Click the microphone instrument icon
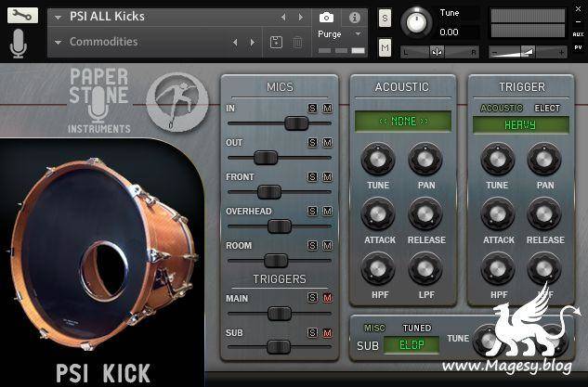The image size is (588, 387). [19, 44]
